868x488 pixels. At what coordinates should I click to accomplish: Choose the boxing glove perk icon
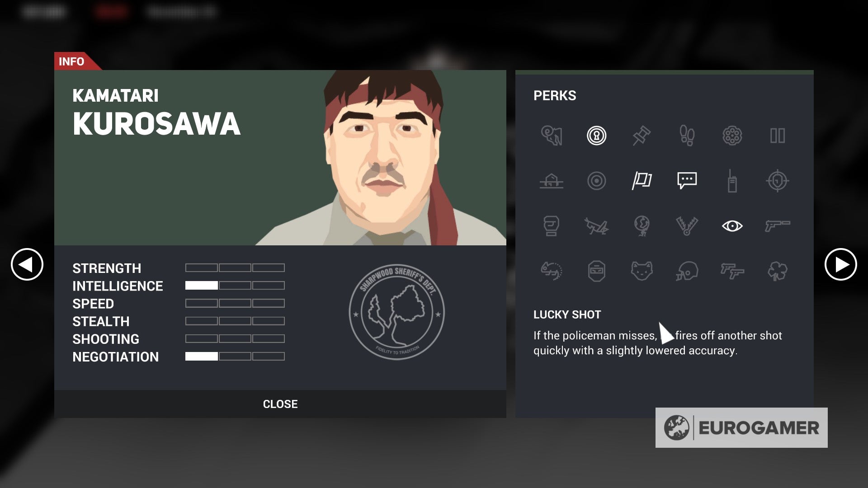(x=551, y=226)
